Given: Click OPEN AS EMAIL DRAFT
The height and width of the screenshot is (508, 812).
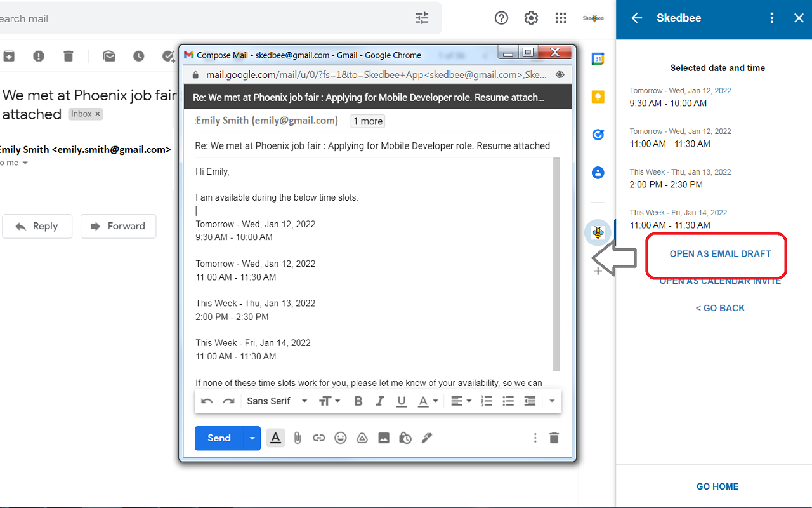Looking at the screenshot, I should point(721,254).
